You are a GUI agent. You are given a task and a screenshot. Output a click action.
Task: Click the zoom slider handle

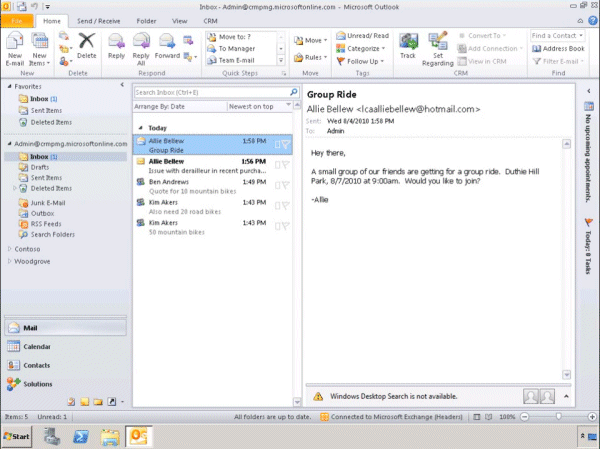(559, 416)
